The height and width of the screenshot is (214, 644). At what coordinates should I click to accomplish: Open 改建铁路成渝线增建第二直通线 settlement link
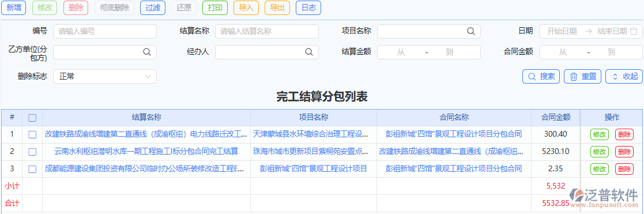146,134
